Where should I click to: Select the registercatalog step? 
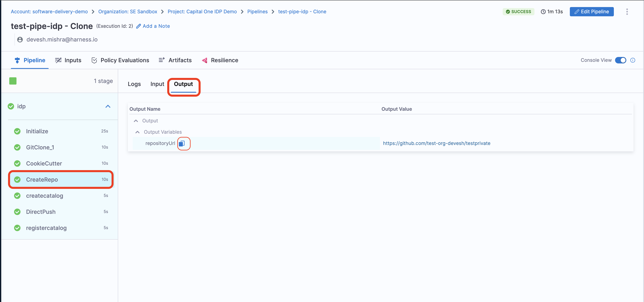pyautogui.click(x=46, y=228)
